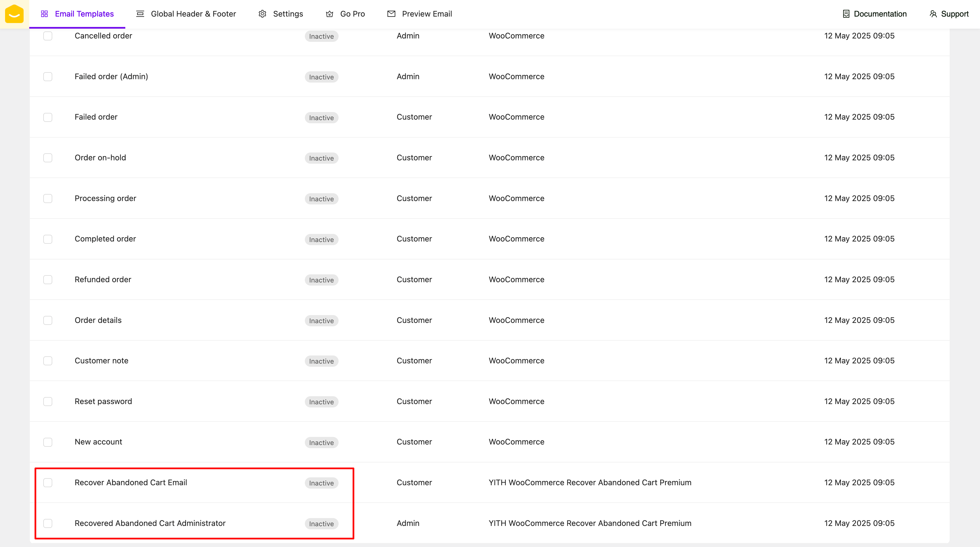Screen dimensions: 980x547
Task: Open Recovered Abandoned Cart Administrator template
Action: [150, 523]
